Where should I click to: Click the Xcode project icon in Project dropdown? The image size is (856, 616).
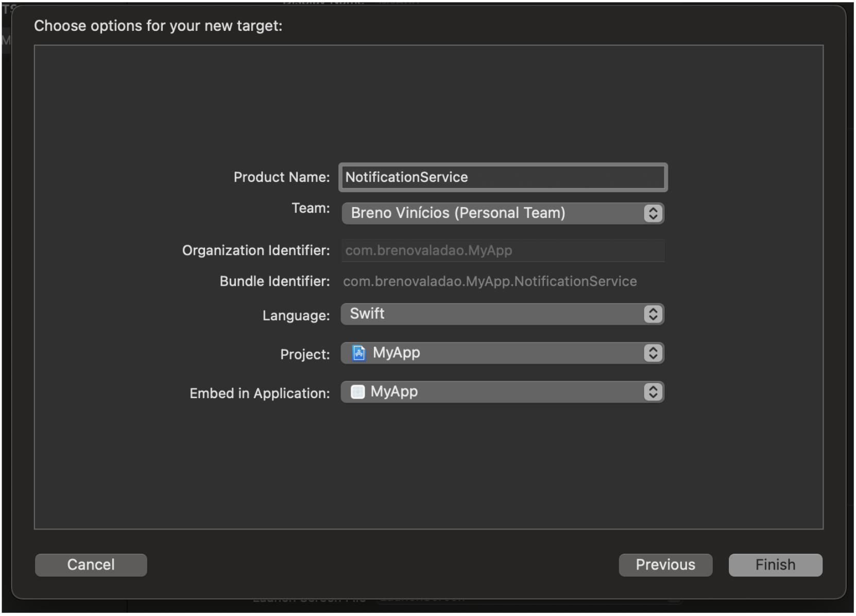359,353
